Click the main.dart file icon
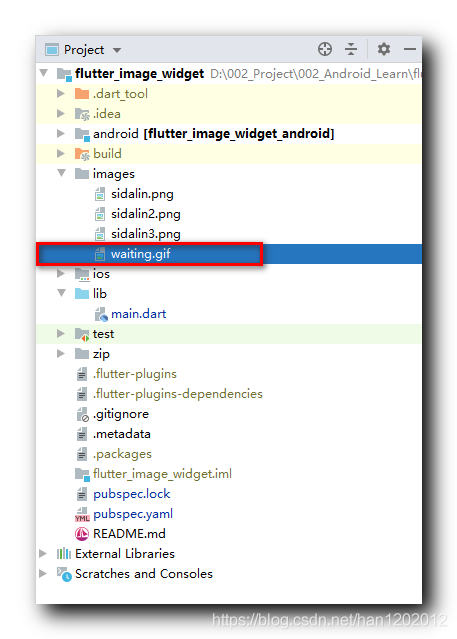Image resolution: width=457 pixels, height=639 pixels. pos(101,314)
